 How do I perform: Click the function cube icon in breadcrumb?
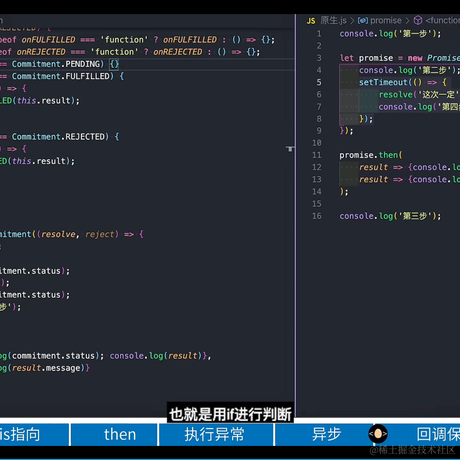(x=418, y=21)
